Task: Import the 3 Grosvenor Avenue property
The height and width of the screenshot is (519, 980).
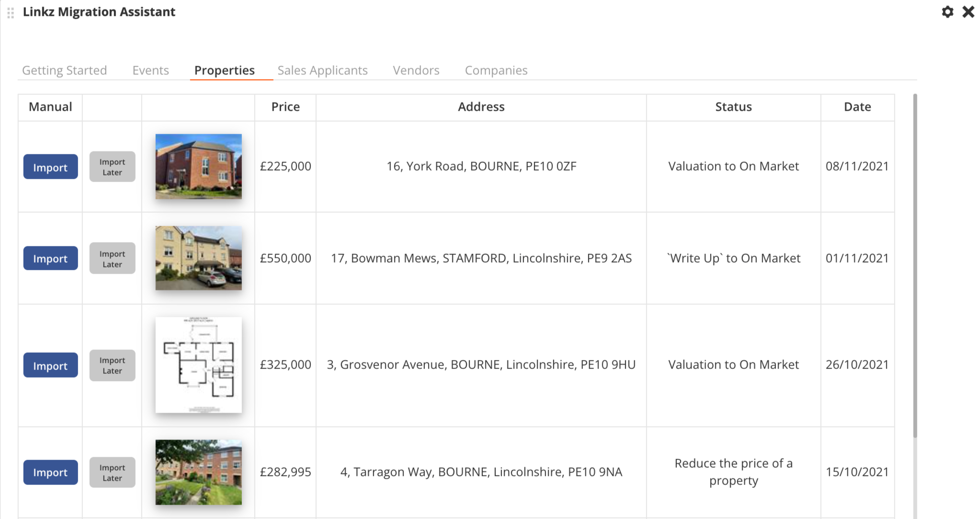Action: point(50,365)
